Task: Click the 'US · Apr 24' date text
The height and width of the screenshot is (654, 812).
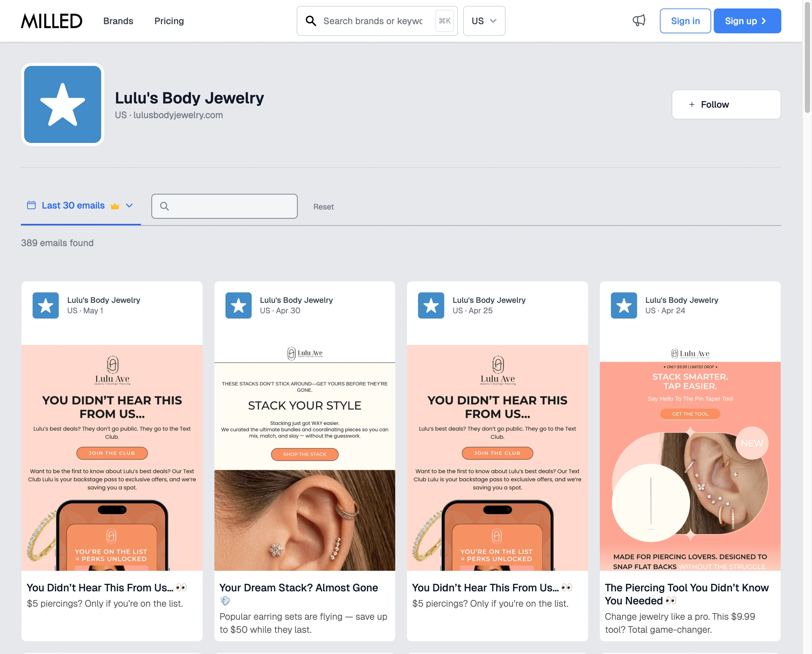Action: tap(665, 311)
